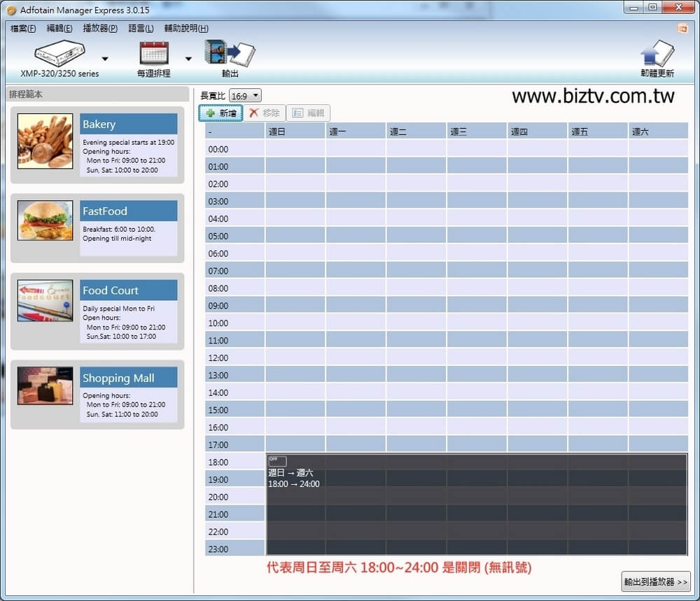The image size is (700, 601).
Task: Expand the weekly schedule dropdown arrow
Action: click(x=188, y=59)
